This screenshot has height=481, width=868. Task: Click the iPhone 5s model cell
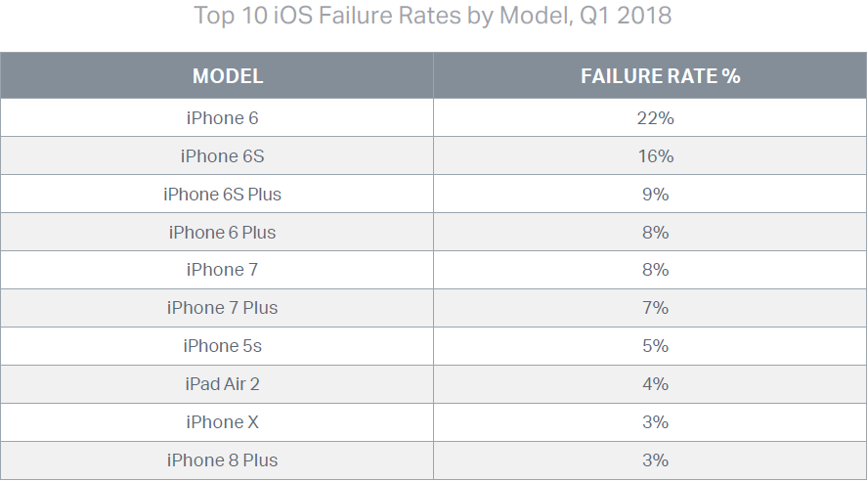click(216, 346)
